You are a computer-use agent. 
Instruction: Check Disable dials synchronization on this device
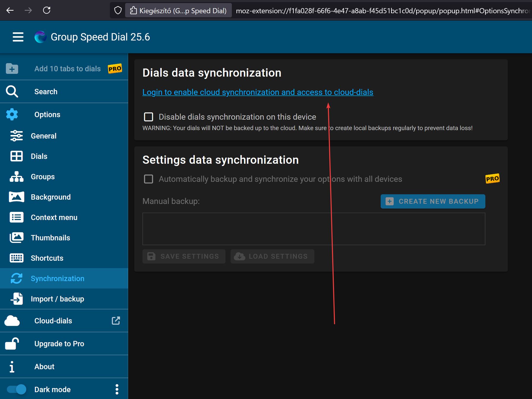pyautogui.click(x=148, y=117)
